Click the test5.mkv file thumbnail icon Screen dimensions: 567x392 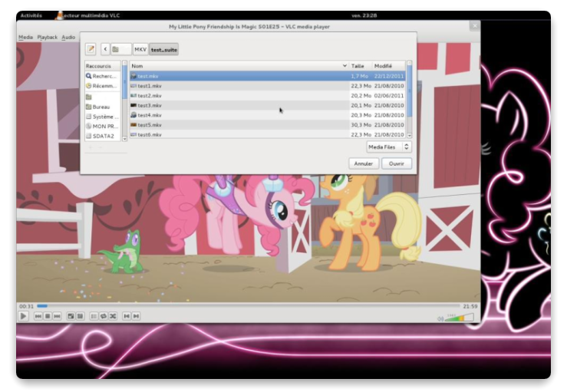(x=134, y=125)
